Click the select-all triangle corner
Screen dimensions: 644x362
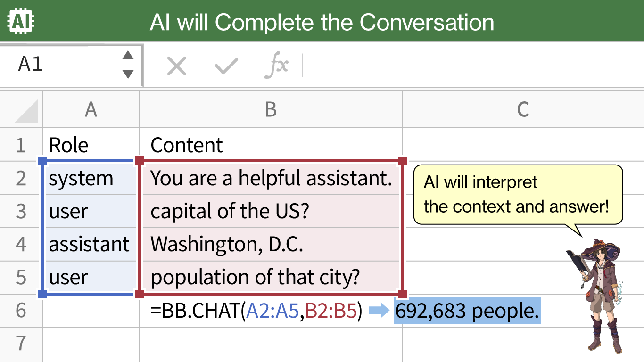click(26, 111)
